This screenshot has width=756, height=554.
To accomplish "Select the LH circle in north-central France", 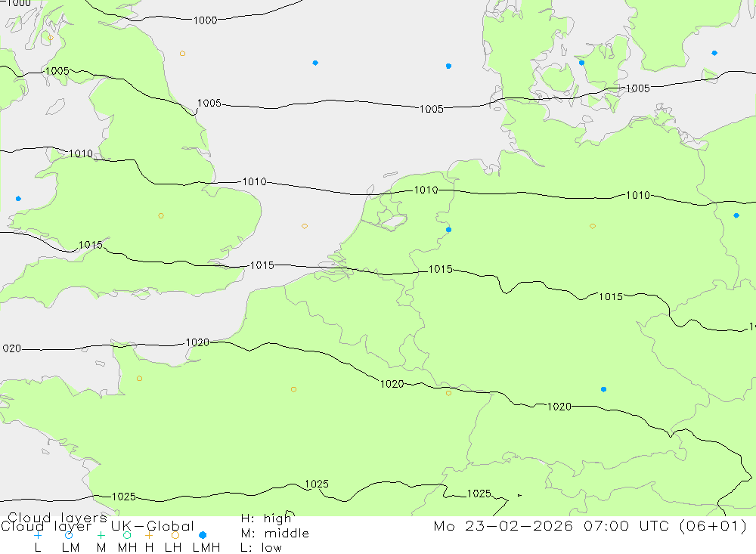I will (x=293, y=389).
